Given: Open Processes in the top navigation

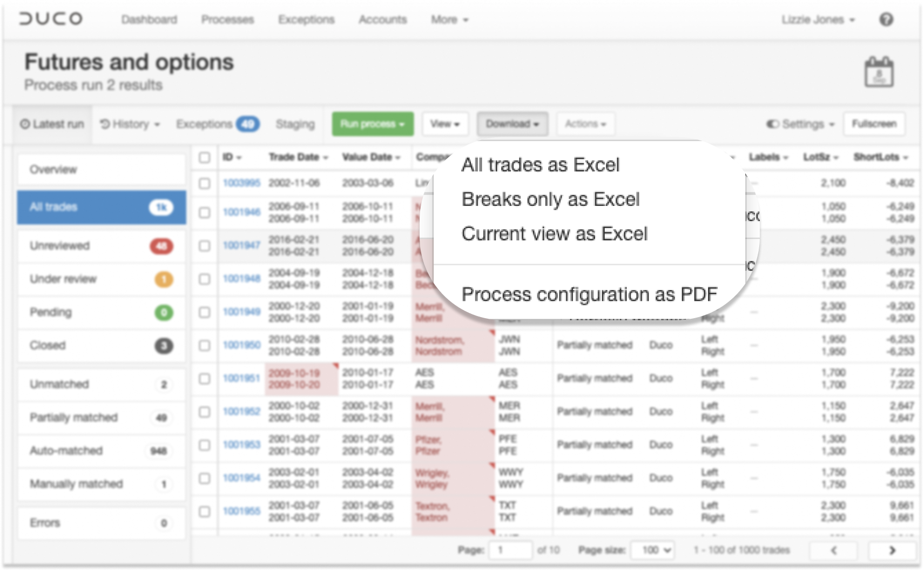Looking at the screenshot, I should click(x=227, y=19).
